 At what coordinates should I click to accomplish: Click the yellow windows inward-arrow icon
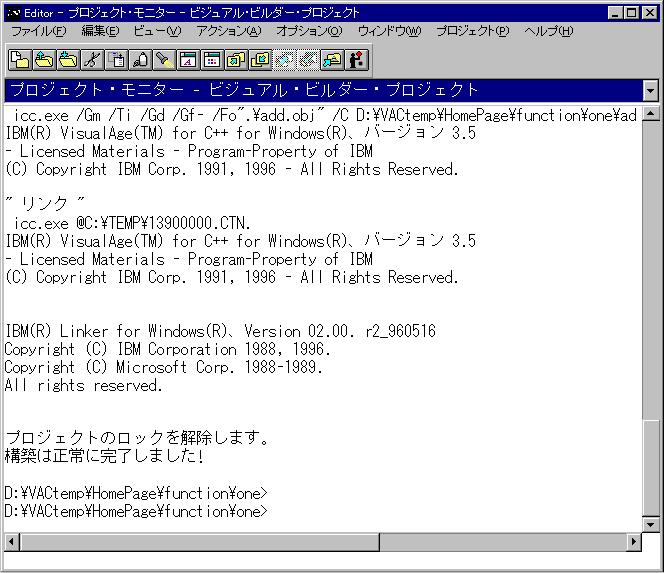(x=260, y=60)
